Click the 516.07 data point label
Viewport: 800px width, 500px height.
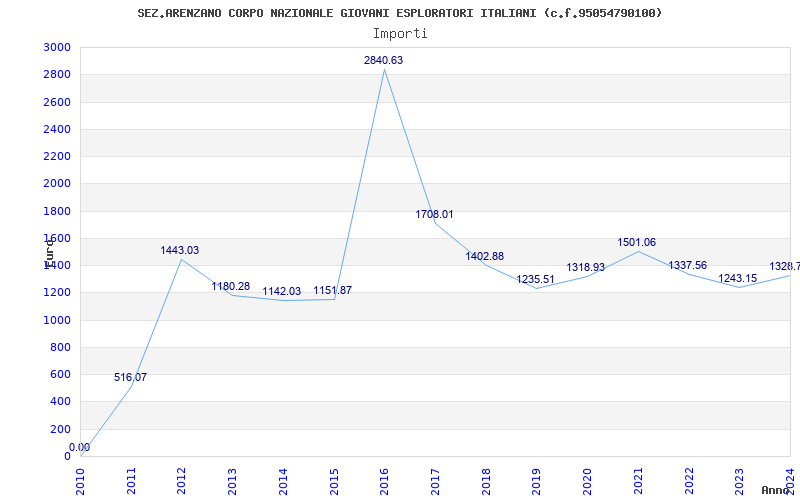pyautogui.click(x=130, y=378)
